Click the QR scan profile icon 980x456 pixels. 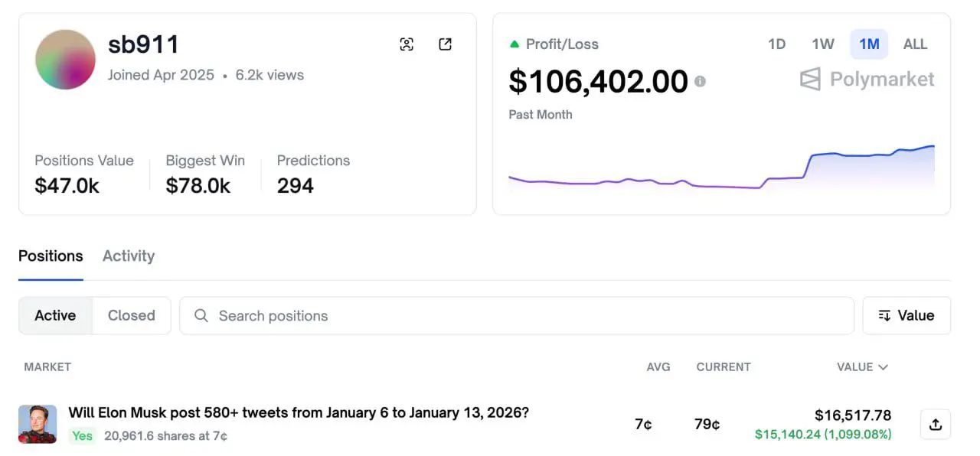[x=407, y=44]
